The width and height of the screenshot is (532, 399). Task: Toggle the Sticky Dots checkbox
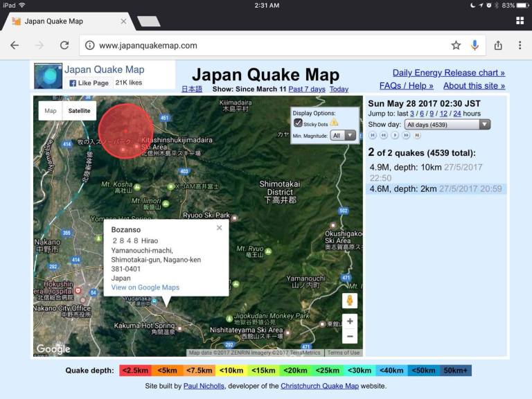(299, 123)
